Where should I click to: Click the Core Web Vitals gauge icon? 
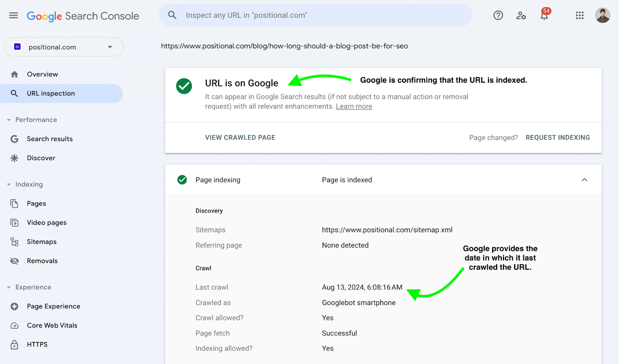[x=14, y=325]
